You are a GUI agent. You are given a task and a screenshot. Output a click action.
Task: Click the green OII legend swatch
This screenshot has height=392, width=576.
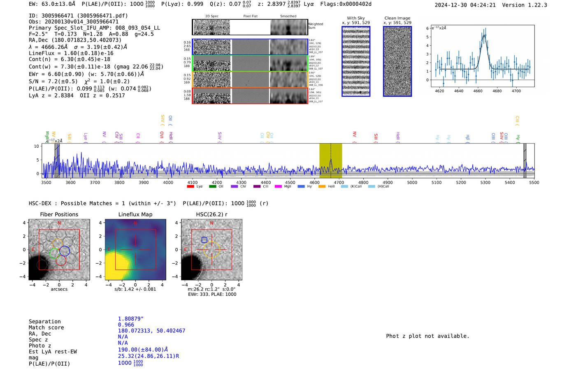coord(212,187)
